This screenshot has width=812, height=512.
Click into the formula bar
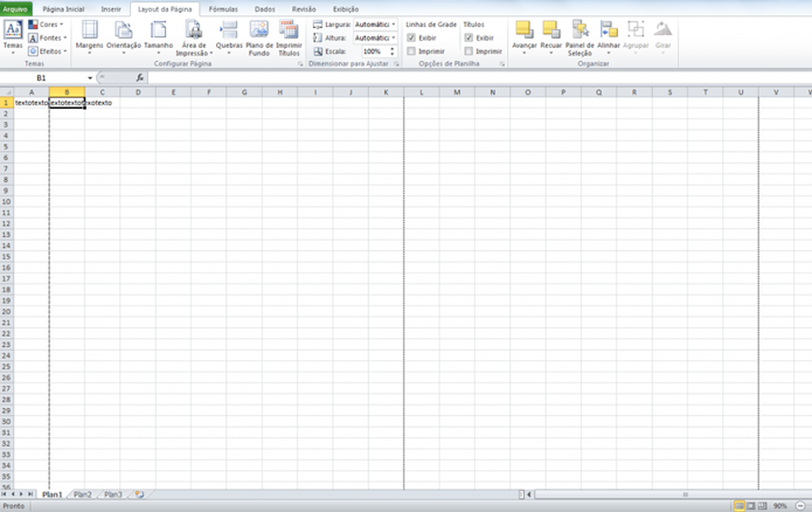coord(479,78)
